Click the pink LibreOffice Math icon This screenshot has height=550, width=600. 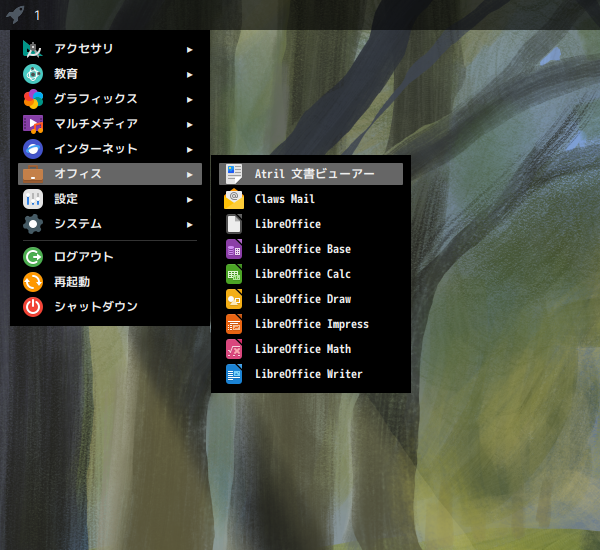coord(234,349)
